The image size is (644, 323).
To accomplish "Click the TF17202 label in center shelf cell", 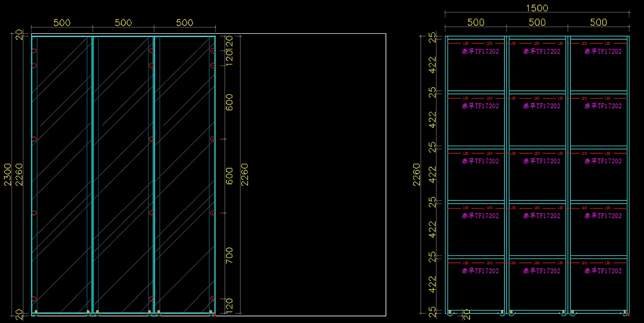I will pos(541,161).
